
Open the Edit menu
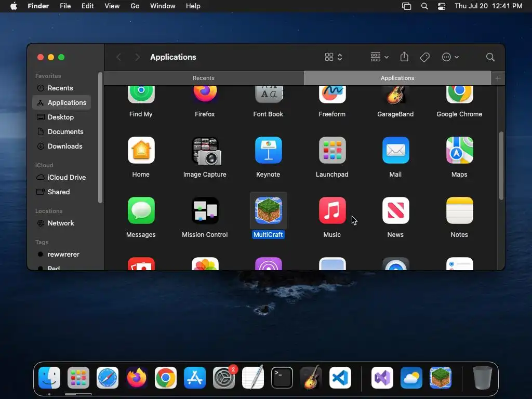pos(87,6)
